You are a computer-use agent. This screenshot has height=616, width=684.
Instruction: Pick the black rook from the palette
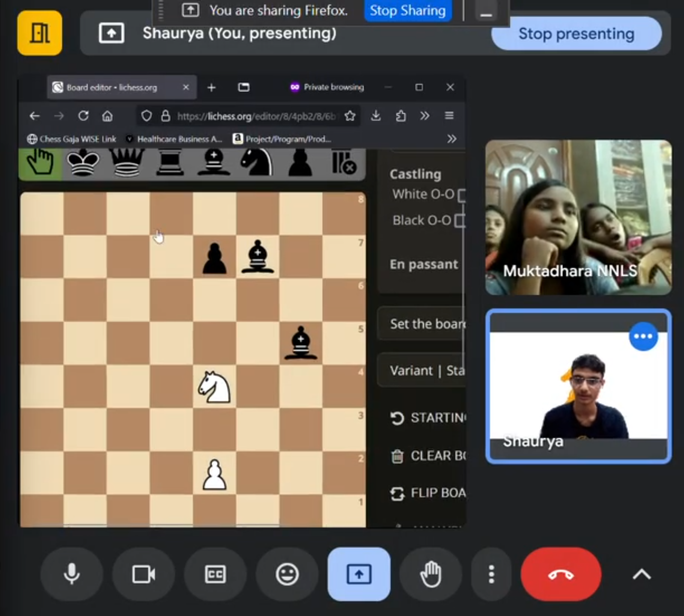coord(170,163)
